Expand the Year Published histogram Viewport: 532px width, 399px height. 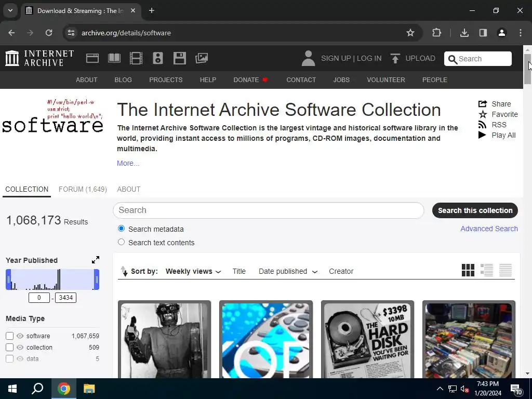(x=96, y=260)
